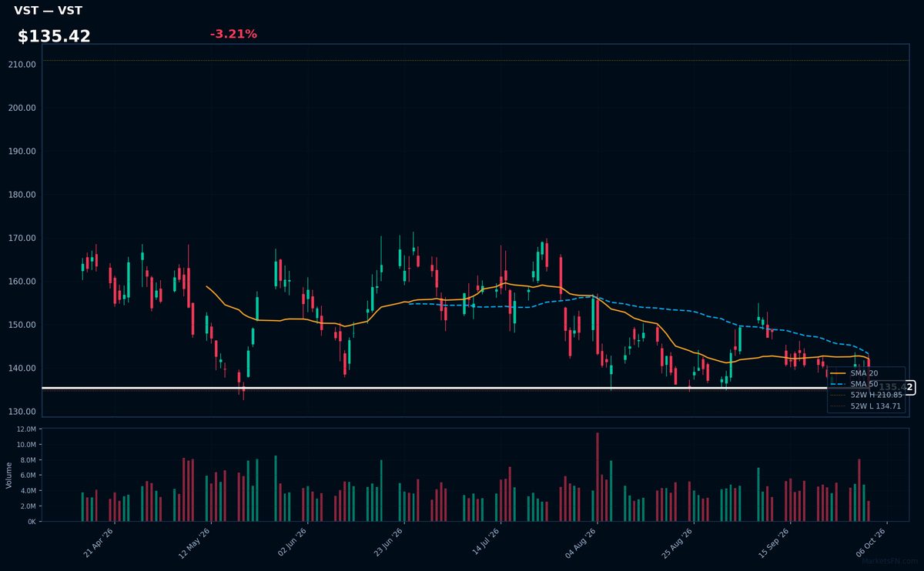Pick the 25 Aug '26 date label
This screenshot has height=571, width=924.
click(x=678, y=543)
